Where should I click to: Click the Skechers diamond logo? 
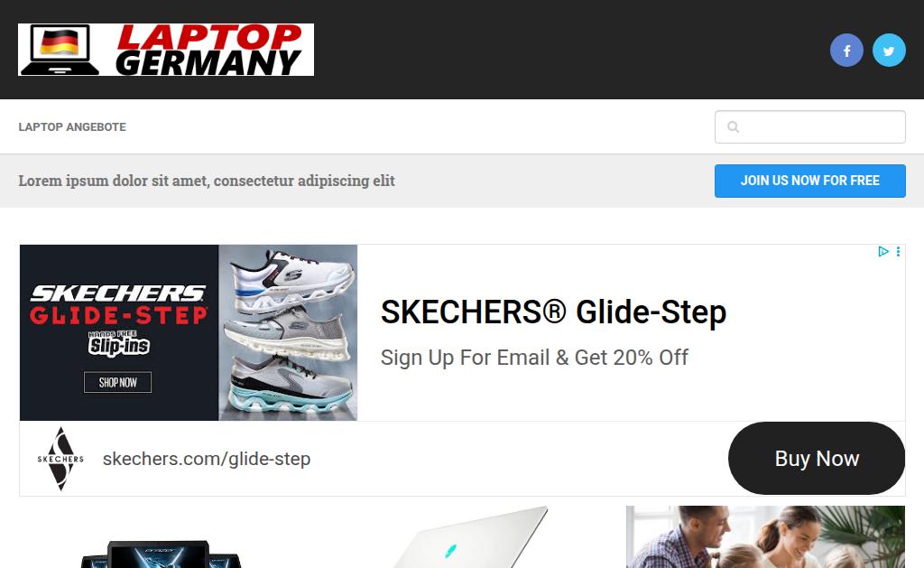tap(60, 459)
